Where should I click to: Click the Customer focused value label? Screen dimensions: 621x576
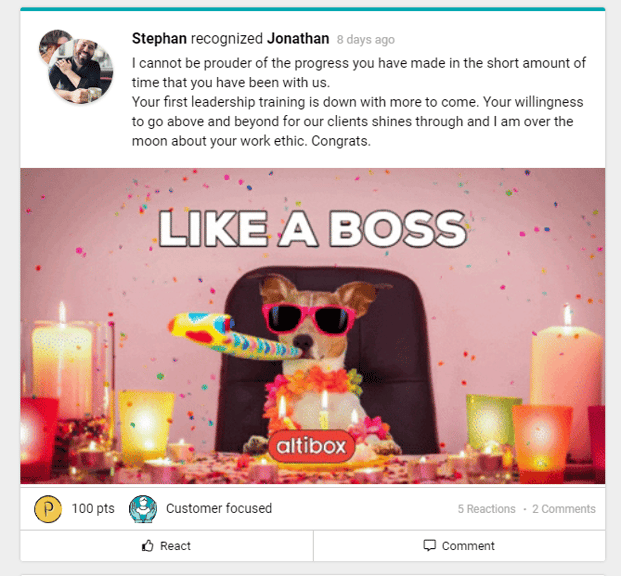pyautogui.click(x=219, y=508)
